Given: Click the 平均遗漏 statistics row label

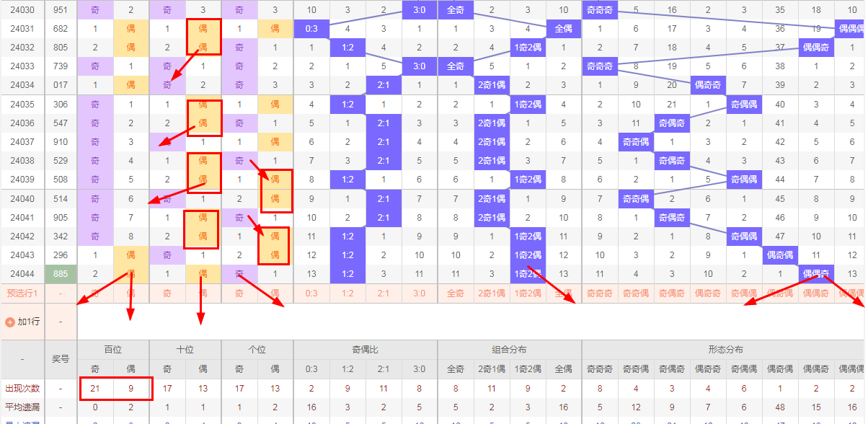Looking at the screenshot, I should [x=22, y=407].
